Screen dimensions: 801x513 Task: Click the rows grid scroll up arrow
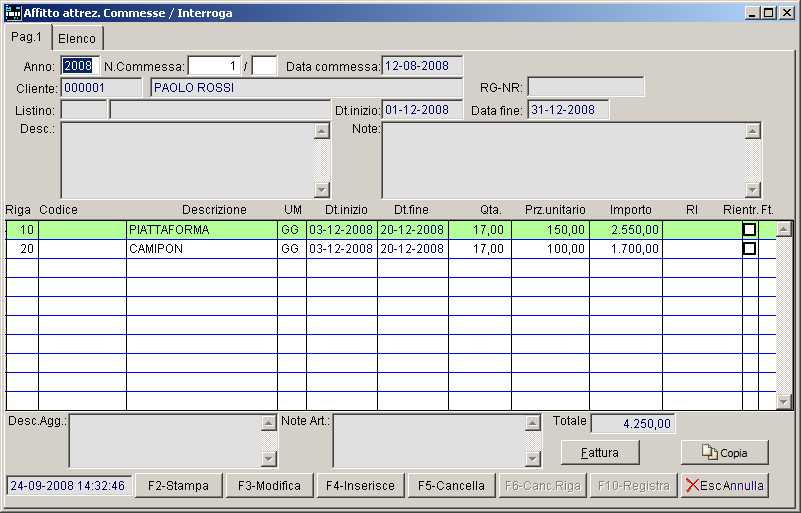(x=784, y=229)
